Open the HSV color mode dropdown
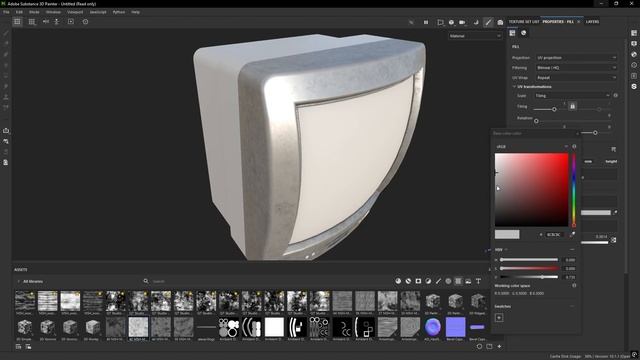Image resolution: width=640 pixels, height=360 pixels. pos(501,249)
